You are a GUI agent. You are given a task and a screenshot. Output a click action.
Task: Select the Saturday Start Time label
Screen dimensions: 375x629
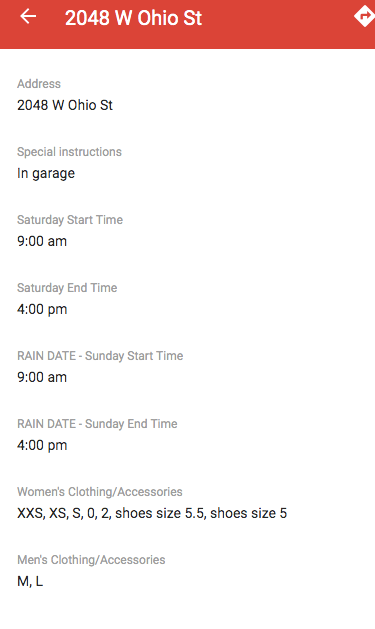[70, 220]
